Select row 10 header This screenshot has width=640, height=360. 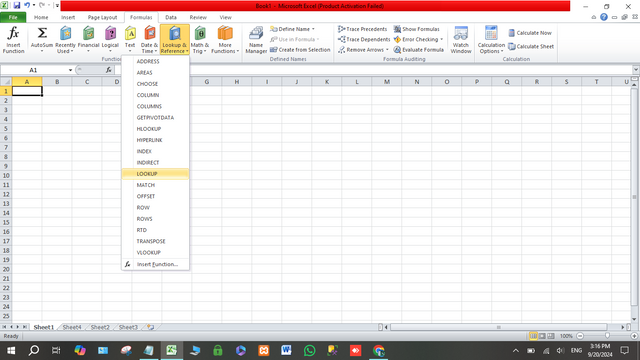pyautogui.click(x=6, y=176)
